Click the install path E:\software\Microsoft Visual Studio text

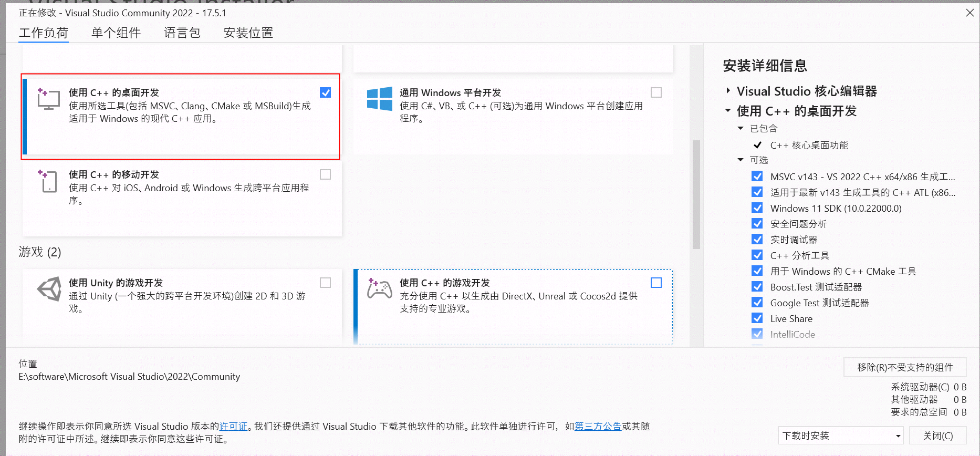pos(129,377)
